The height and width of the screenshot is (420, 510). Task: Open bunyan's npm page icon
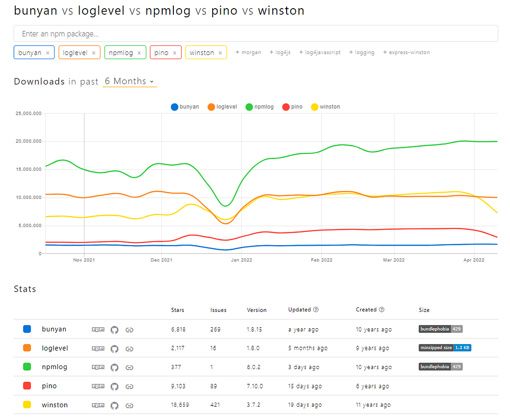tap(97, 330)
